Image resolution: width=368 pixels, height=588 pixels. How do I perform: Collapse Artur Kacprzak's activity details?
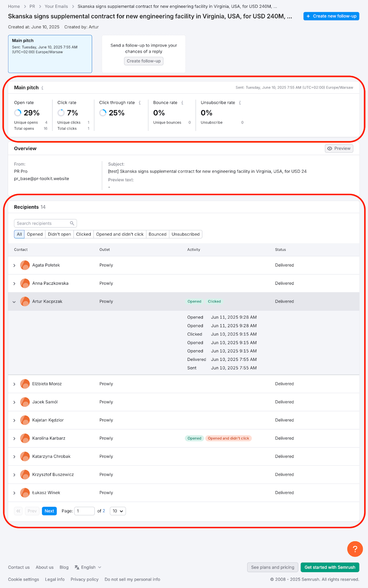click(14, 302)
